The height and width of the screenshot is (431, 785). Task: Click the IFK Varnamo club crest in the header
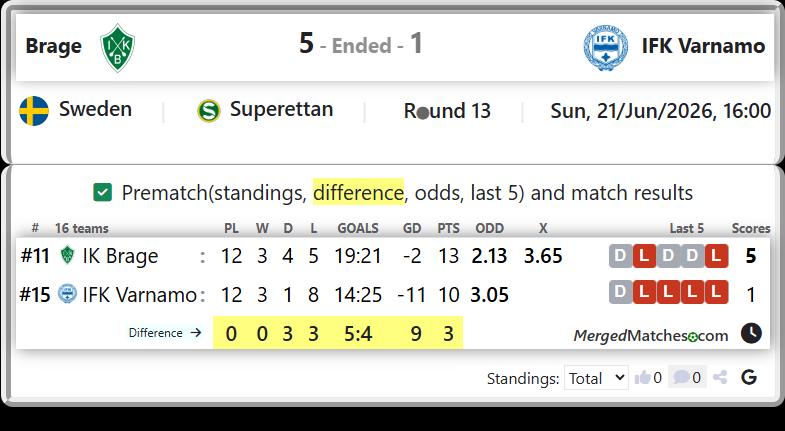click(x=606, y=48)
